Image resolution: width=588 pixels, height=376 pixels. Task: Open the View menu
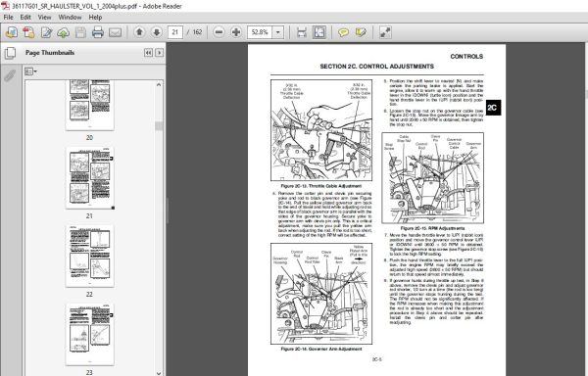tap(44, 18)
